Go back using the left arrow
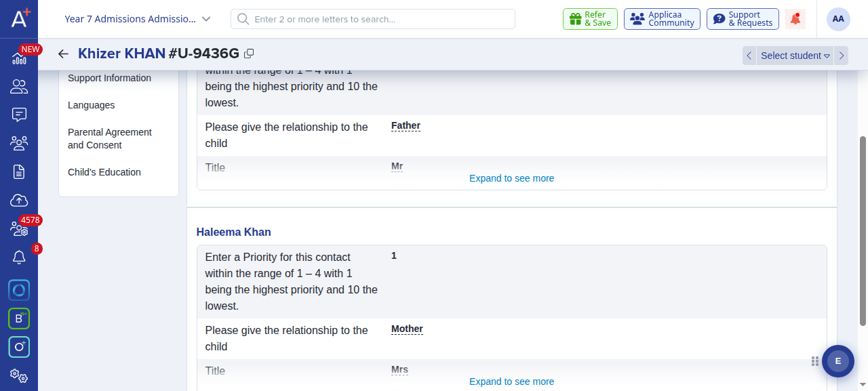 click(x=63, y=54)
